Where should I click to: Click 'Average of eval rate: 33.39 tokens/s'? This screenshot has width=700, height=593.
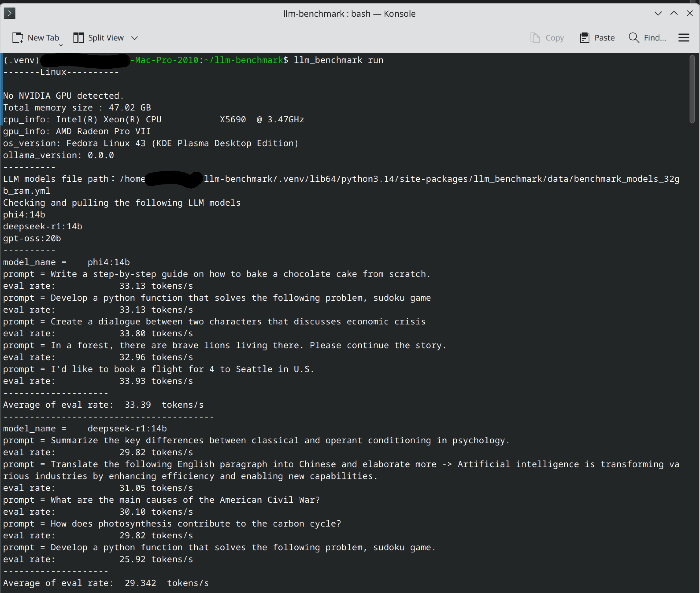coord(103,405)
